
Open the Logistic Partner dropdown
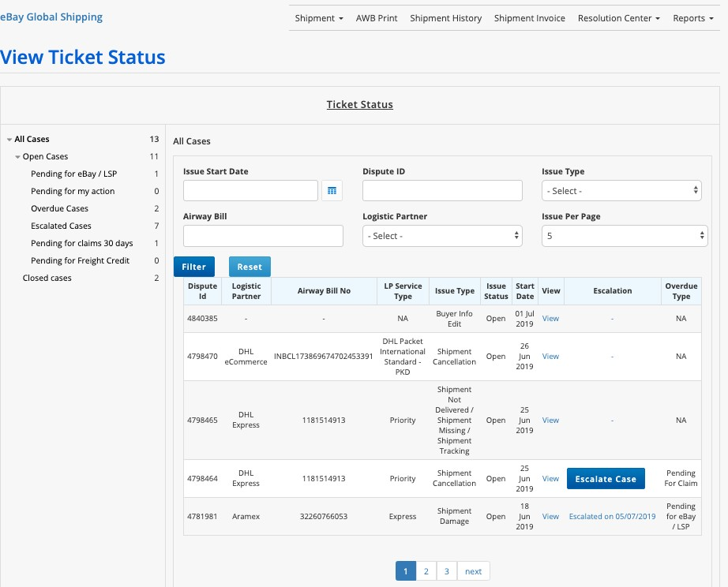442,236
